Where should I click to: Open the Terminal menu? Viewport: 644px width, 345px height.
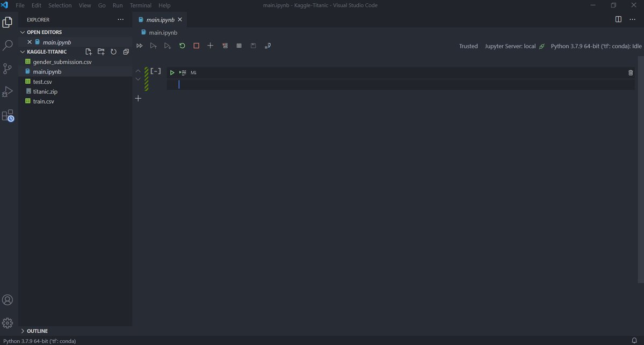point(141,5)
